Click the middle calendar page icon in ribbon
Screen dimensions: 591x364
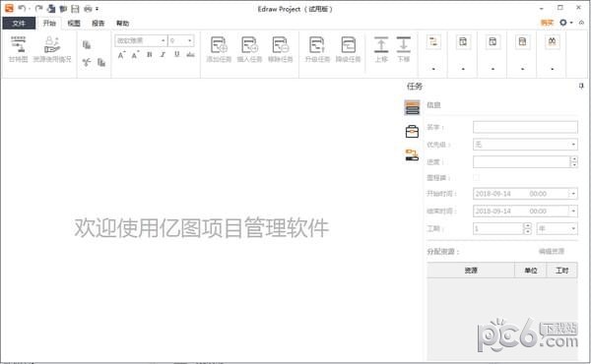point(492,41)
